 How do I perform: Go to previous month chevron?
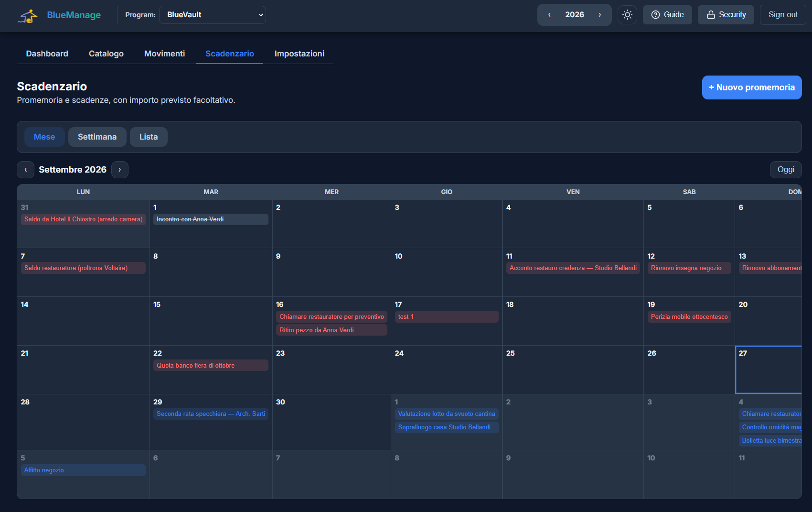pyautogui.click(x=25, y=170)
